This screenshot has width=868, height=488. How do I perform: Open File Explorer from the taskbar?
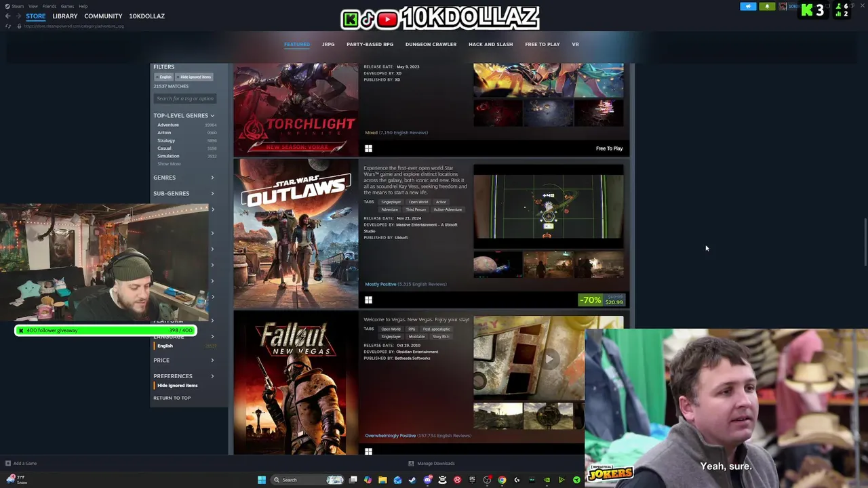point(382,480)
